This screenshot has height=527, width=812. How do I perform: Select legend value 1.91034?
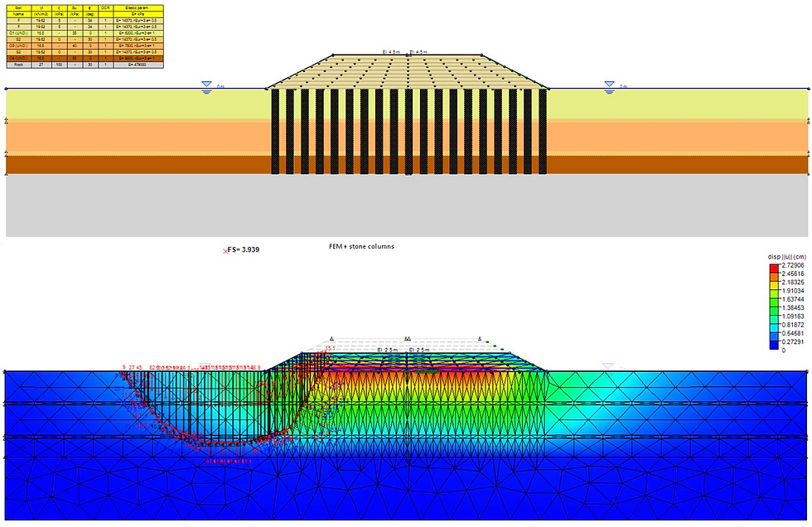click(x=793, y=290)
